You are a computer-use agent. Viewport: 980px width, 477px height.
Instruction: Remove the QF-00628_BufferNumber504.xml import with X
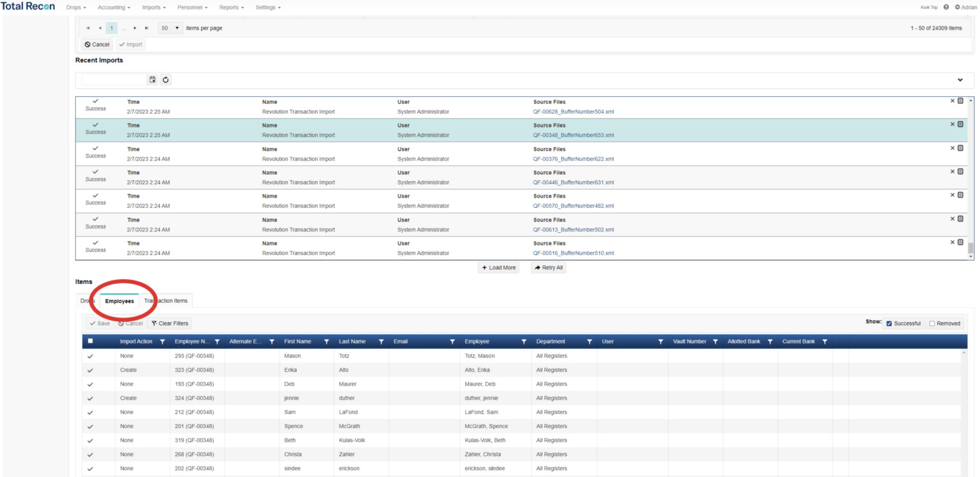pos(953,101)
